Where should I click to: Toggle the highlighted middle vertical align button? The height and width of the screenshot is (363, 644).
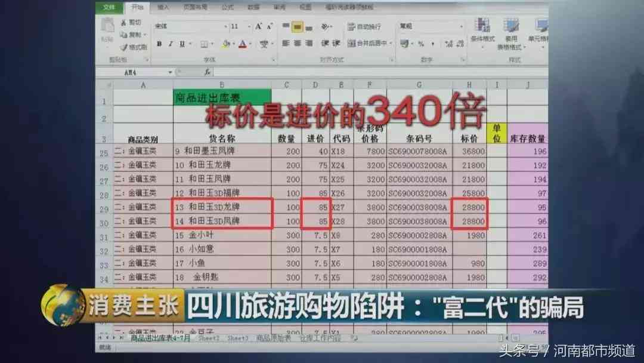[298, 27]
